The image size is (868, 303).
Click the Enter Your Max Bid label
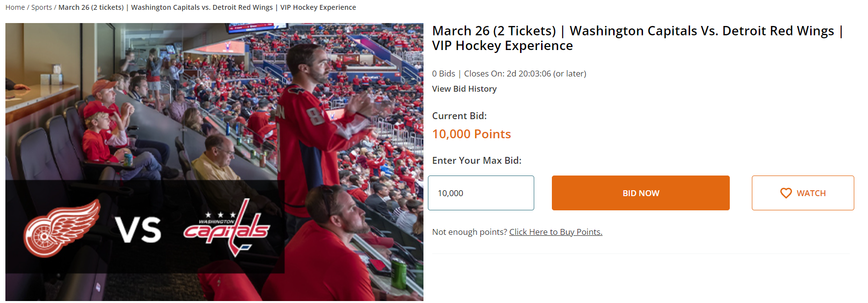tap(476, 160)
